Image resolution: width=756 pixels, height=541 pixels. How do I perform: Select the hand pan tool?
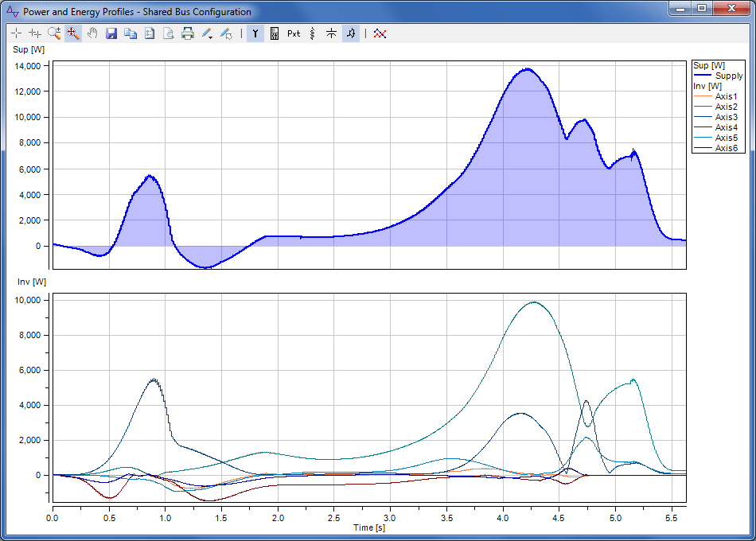click(x=92, y=33)
